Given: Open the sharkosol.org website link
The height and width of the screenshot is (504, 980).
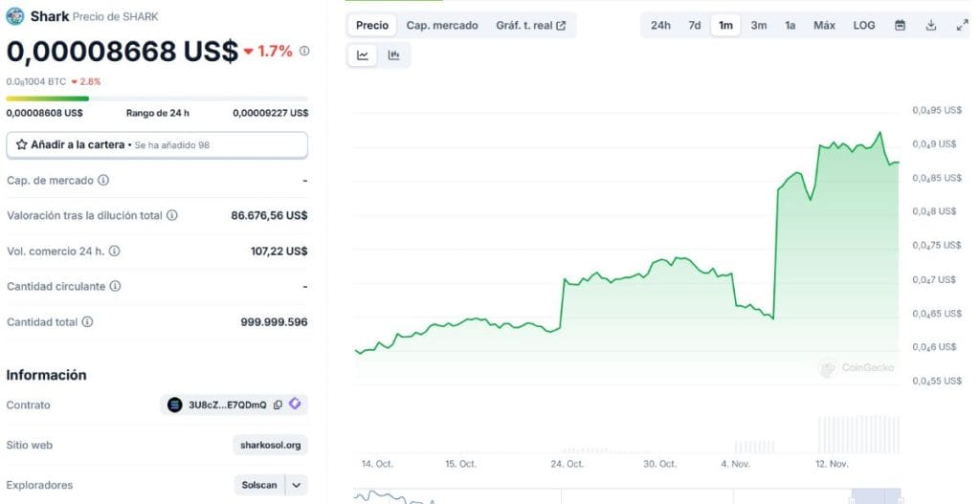Looking at the screenshot, I should [271, 446].
